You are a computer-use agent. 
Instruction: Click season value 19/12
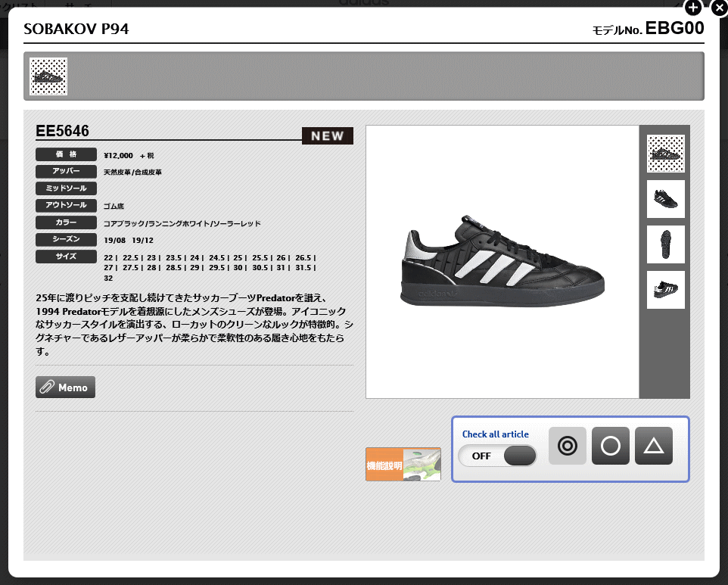(142, 241)
